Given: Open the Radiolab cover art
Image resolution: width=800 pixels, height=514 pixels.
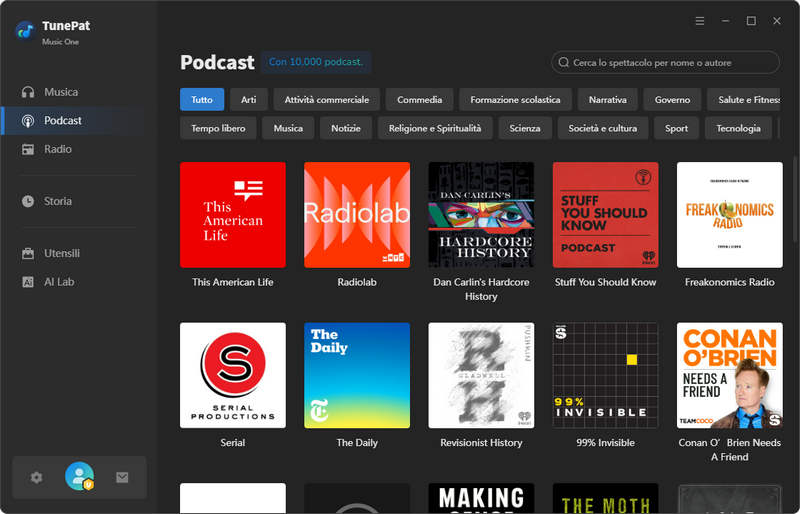Looking at the screenshot, I should pos(357,215).
